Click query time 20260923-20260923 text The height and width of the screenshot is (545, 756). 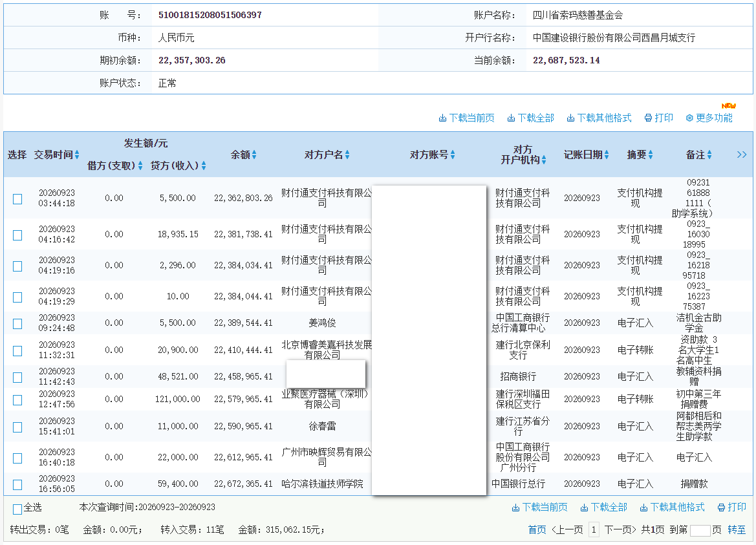click(177, 508)
